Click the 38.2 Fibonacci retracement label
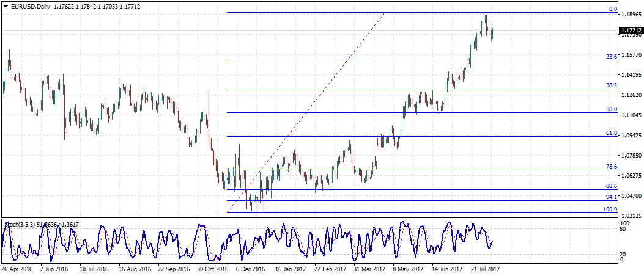644x276 pixels. [610, 86]
